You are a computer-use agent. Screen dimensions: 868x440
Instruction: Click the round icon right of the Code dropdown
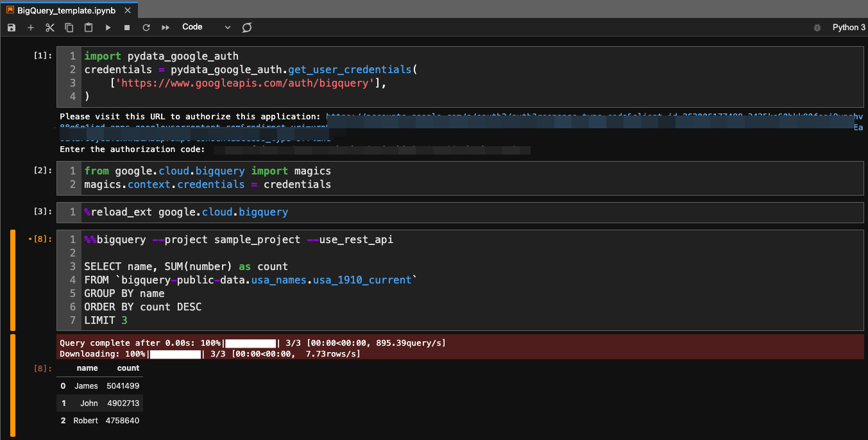pyautogui.click(x=247, y=28)
